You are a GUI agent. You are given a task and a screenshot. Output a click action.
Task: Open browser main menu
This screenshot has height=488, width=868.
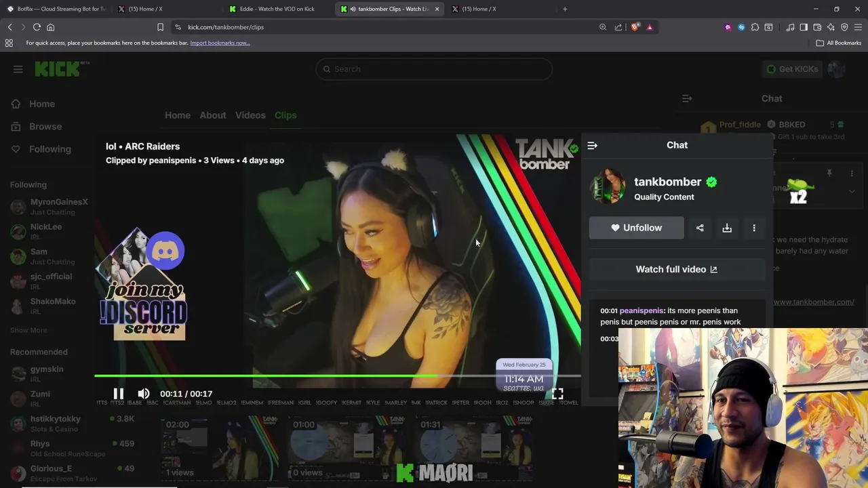(858, 27)
